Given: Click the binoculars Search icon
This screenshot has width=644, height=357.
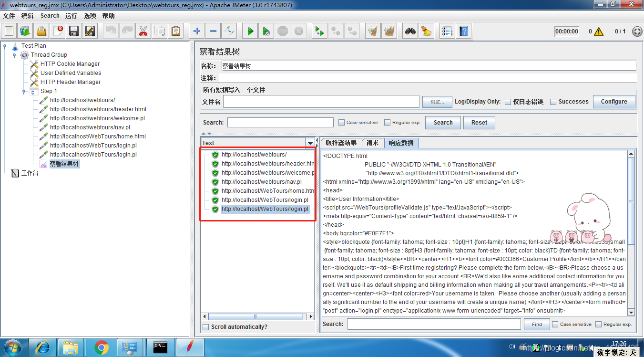Looking at the screenshot, I should pos(410,31).
